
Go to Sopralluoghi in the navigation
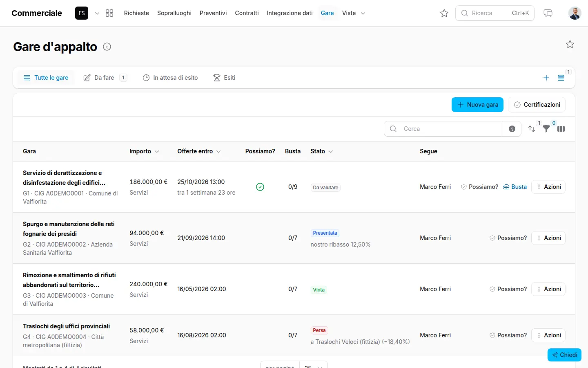point(174,13)
